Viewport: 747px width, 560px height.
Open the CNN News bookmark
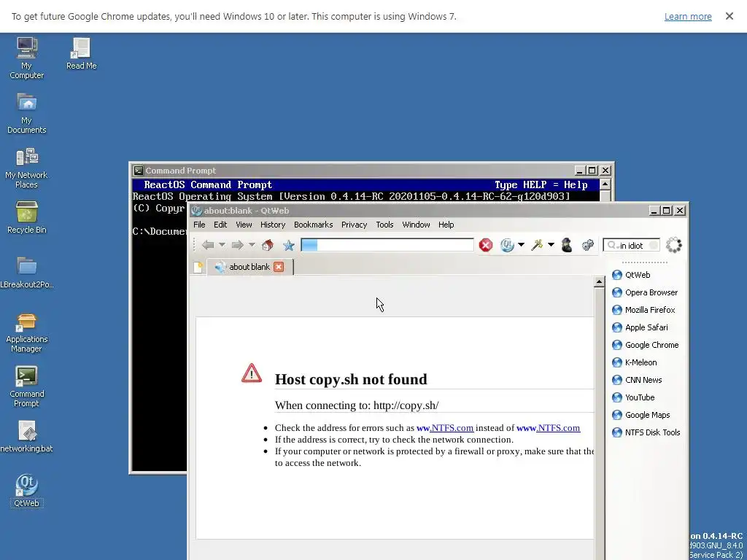[636, 380]
